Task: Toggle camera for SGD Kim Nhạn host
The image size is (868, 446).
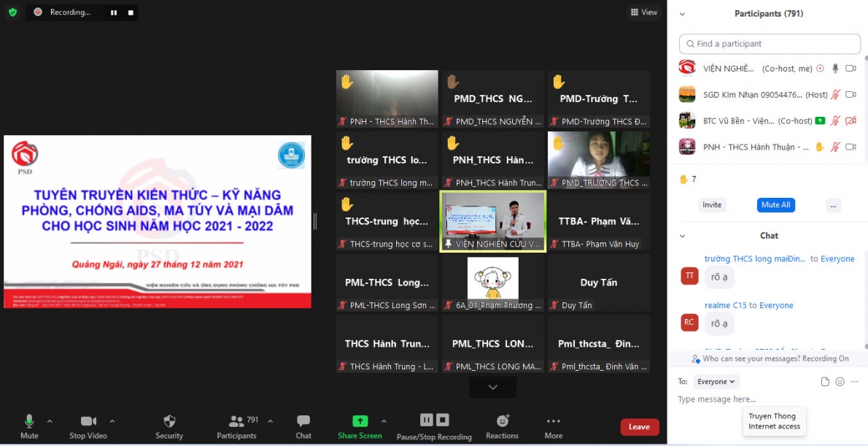Action: coord(850,93)
